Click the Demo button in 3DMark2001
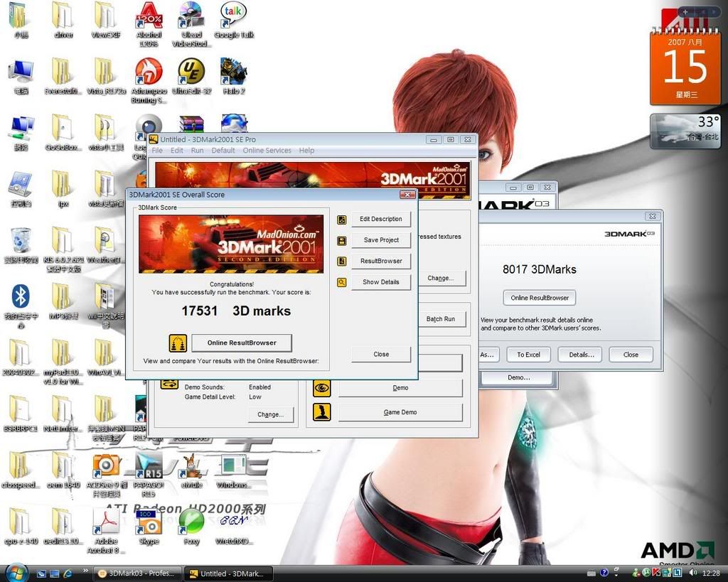This screenshot has width=728, height=582. click(x=400, y=388)
